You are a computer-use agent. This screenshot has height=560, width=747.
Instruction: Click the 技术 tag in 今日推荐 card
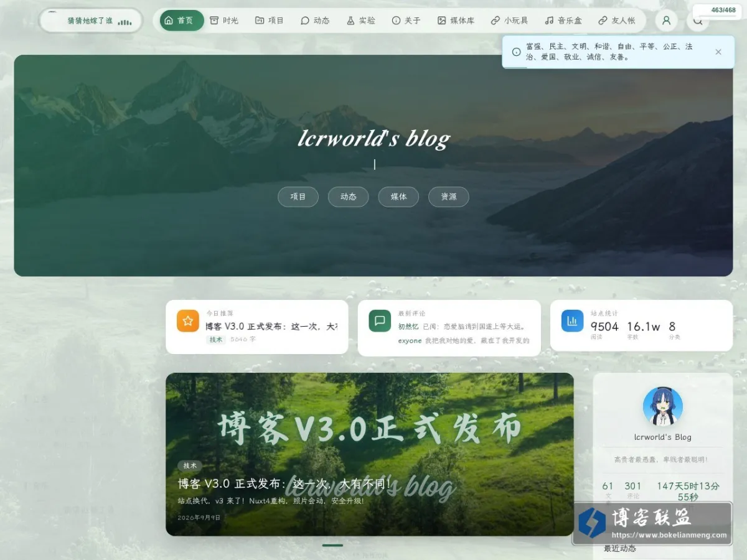(x=216, y=340)
